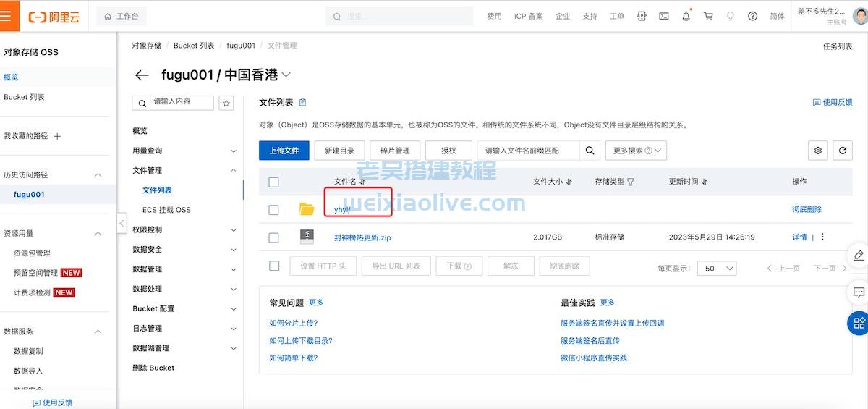Click the Alibaba Cloud logo
Image resolution: width=868 pixels, height=409 pixels.
pyautogui.click(x=54, y=16)
